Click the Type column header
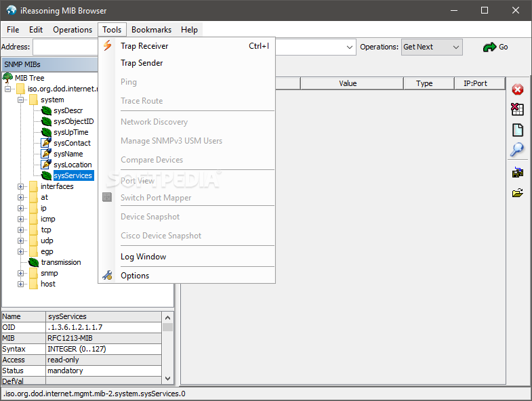This screenshot has height=401, width=532. pyautogui.click(x=429, y=83)
